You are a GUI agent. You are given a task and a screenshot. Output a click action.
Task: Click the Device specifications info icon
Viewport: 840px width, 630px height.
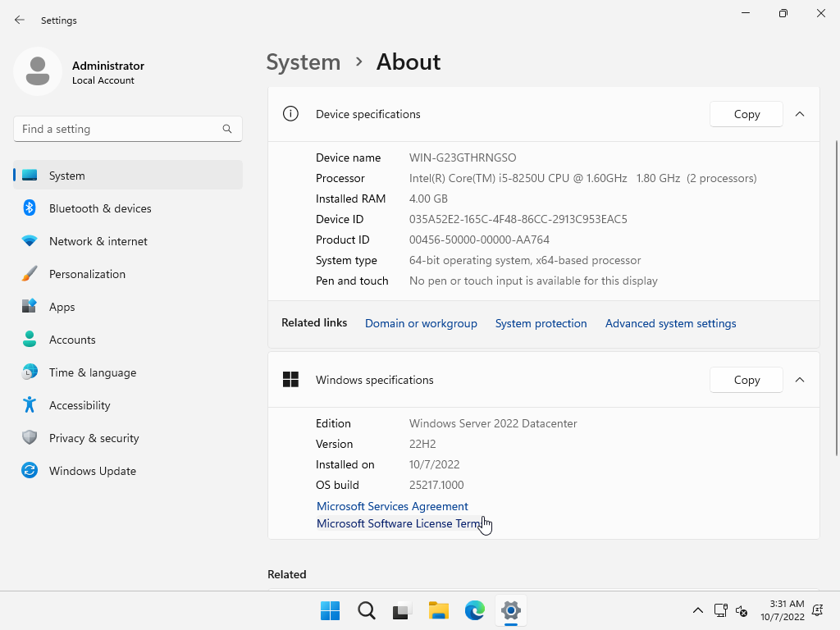pyautogui.click(x=290, y=113)
